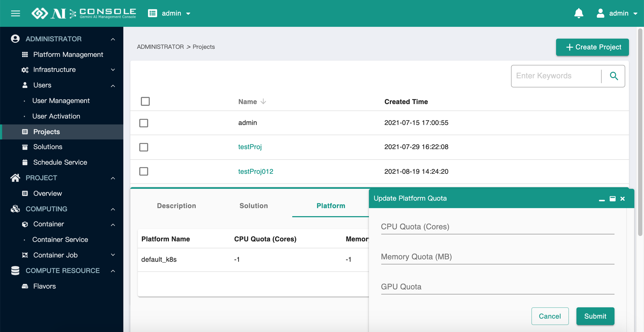Click the CPU Quota (Cores) column header
Viewport: 644px width, 332px height.
265,239
